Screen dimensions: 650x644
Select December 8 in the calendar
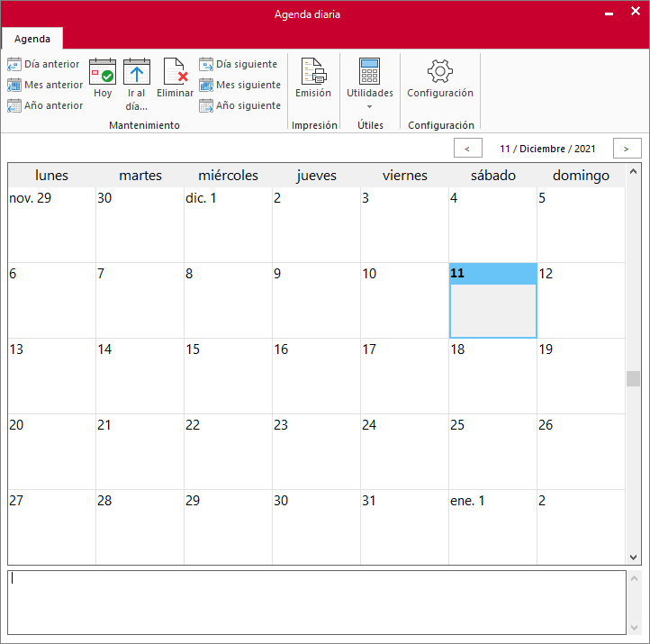[x=229, y=301]
